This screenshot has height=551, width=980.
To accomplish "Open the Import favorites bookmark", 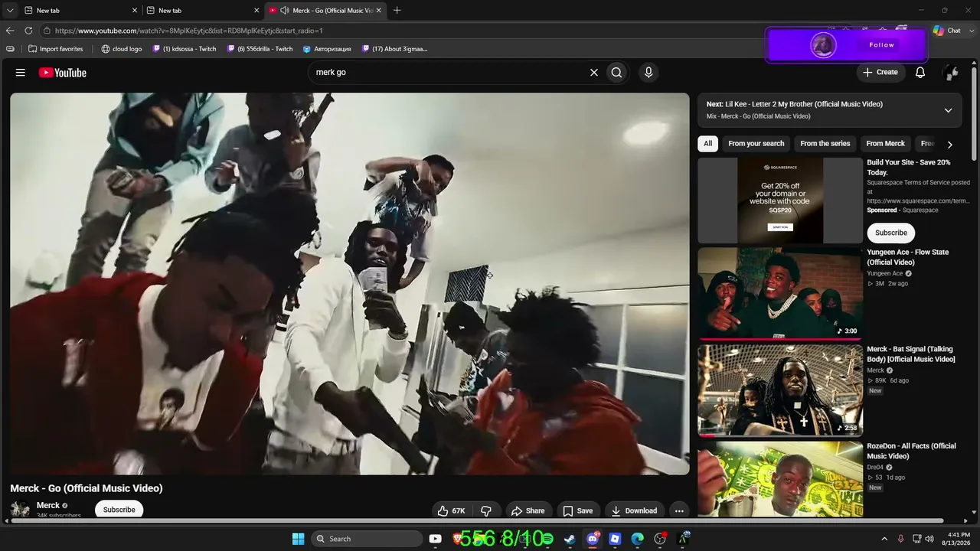I will pyautogui.click(x=55, y=49).
